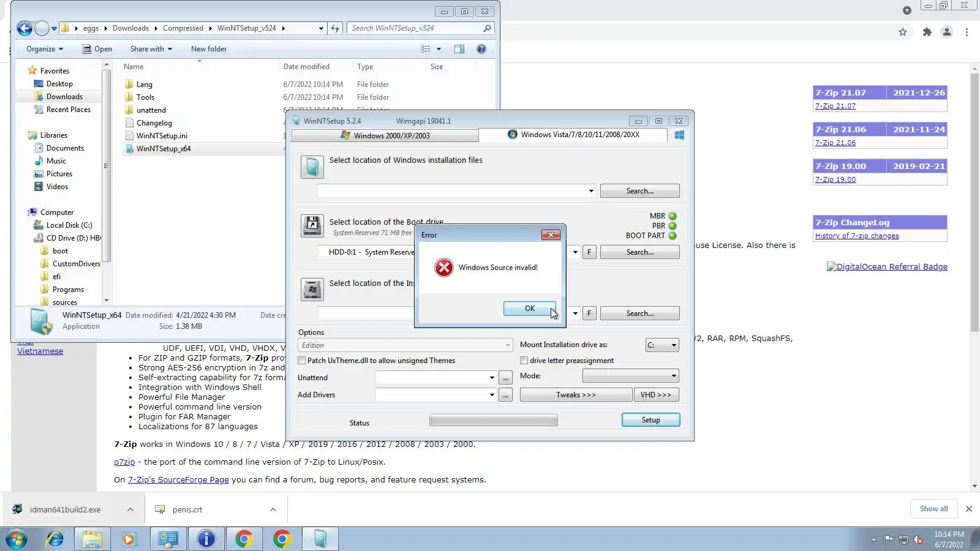Open the 7-Zip 21.07 link

tap(835, 106)
